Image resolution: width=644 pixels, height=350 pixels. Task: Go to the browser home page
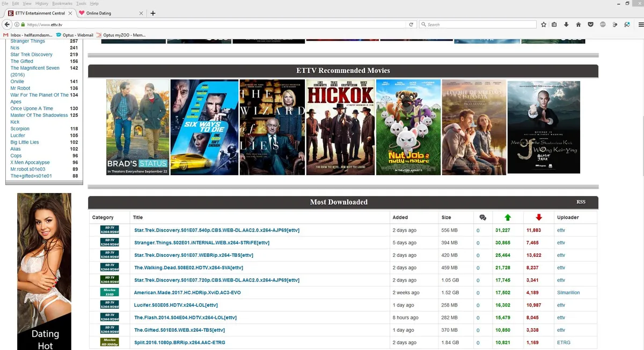pos(579,25)
